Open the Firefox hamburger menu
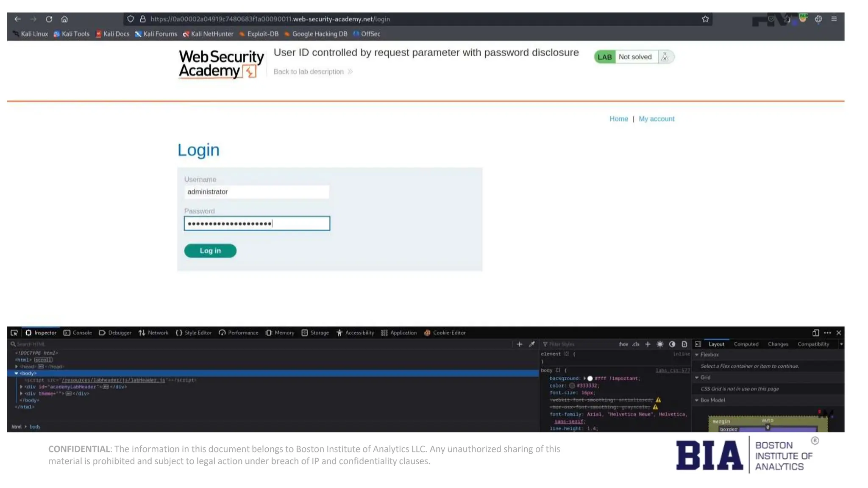Image resolution: width=868 pixels, height=488 pixels. pyautogui.click(x=834, y=19)
